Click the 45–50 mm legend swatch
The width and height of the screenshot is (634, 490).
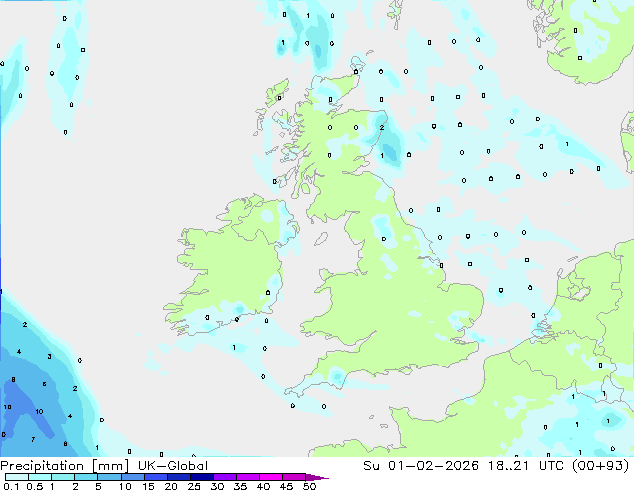tap(294, 477)
